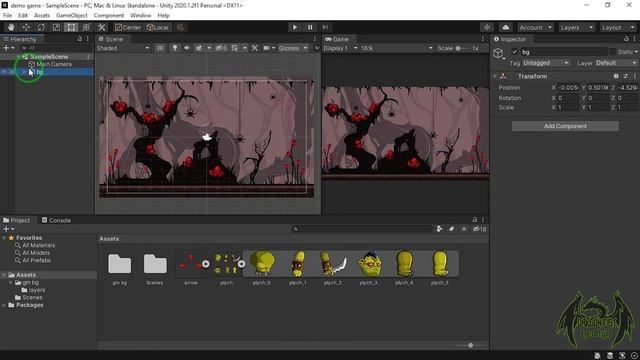
Task: Open cloud Services icon
Action: (505, 27)
